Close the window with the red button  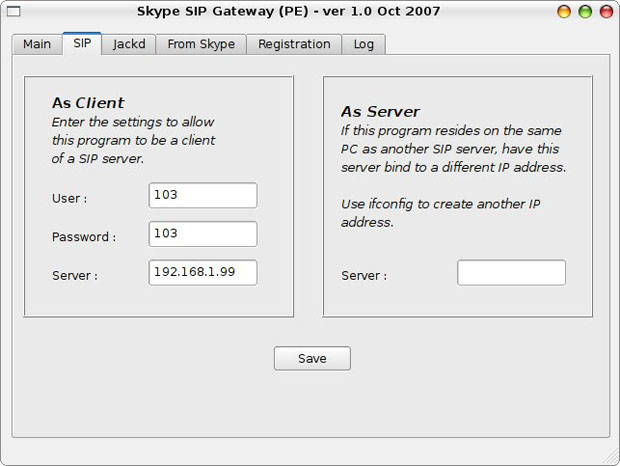tap(605, 12)
